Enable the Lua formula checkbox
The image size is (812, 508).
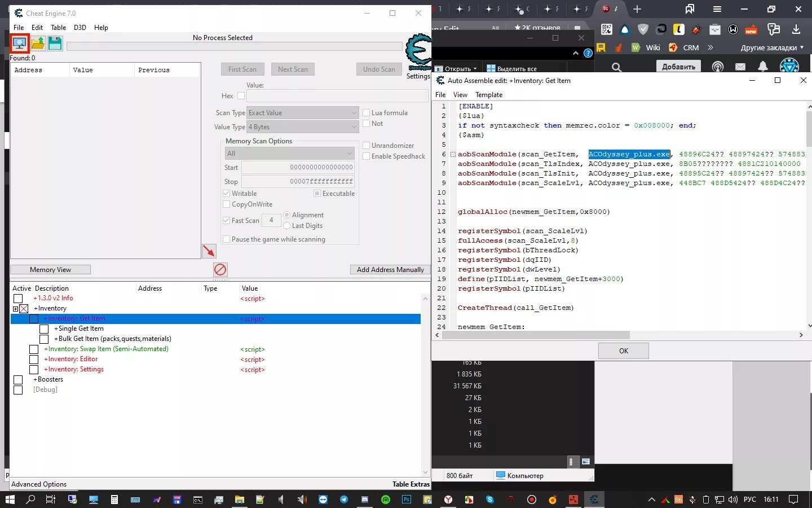367,113
